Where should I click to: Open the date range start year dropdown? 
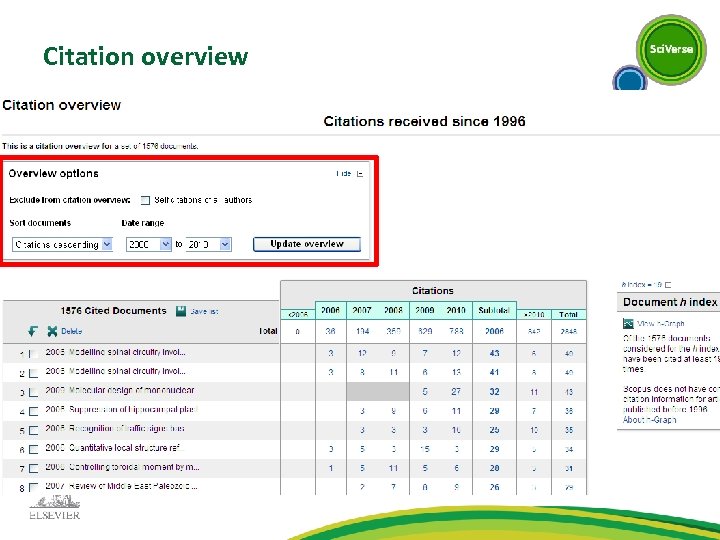coord(149,244)
